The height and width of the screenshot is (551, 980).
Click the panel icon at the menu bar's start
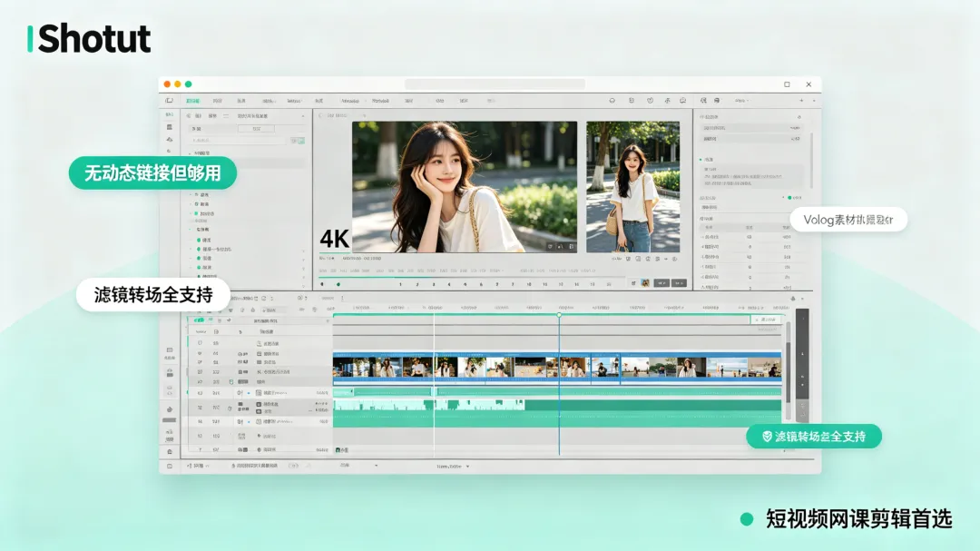click(169, 101)
